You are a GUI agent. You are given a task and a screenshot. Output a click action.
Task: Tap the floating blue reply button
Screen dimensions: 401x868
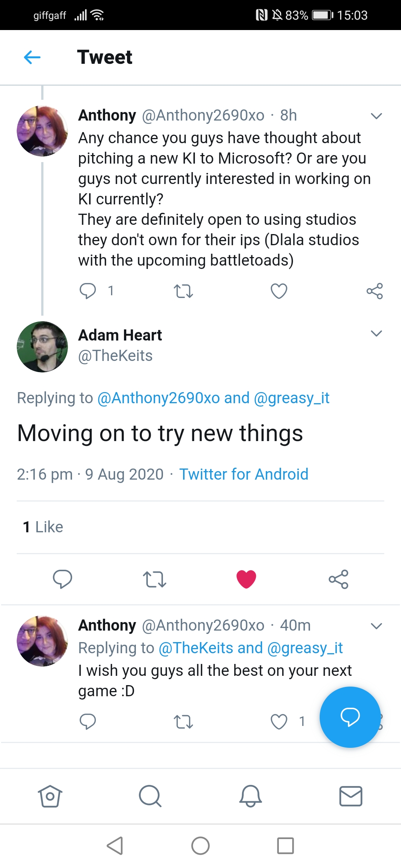(x=350, y=717)
